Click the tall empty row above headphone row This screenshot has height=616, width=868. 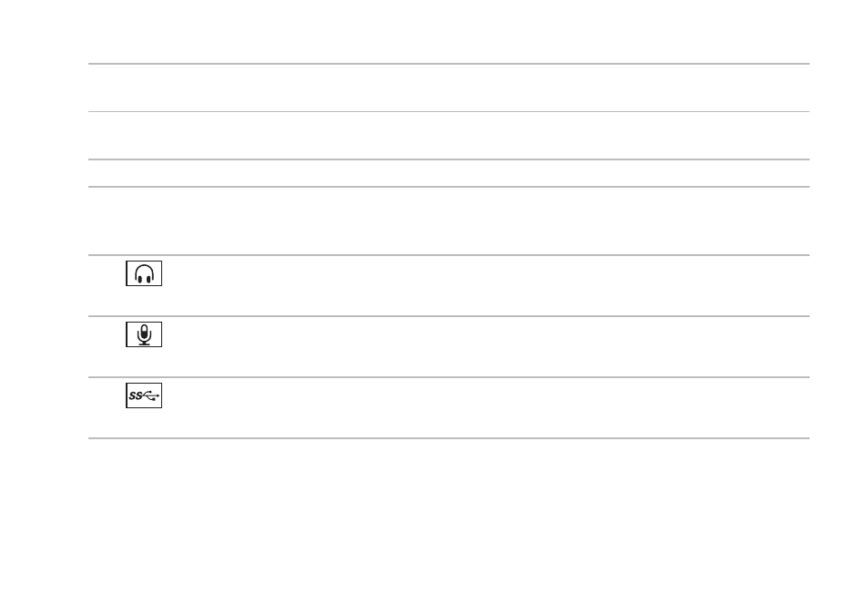(x=449, y=221)
